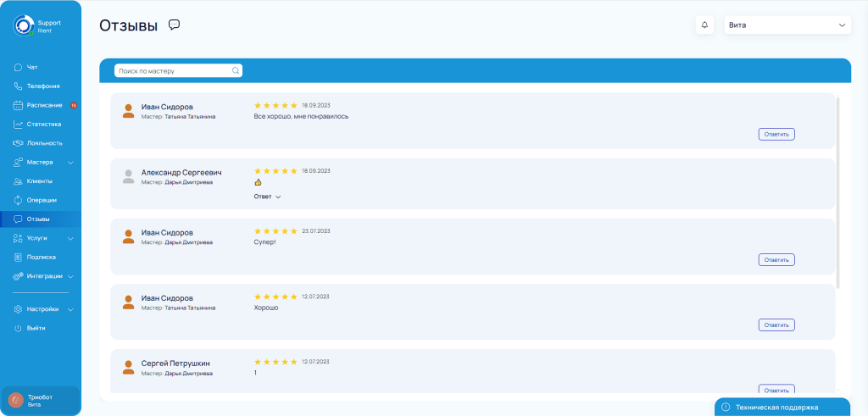
Task: Click the notification bell icon
Action: 704,25
